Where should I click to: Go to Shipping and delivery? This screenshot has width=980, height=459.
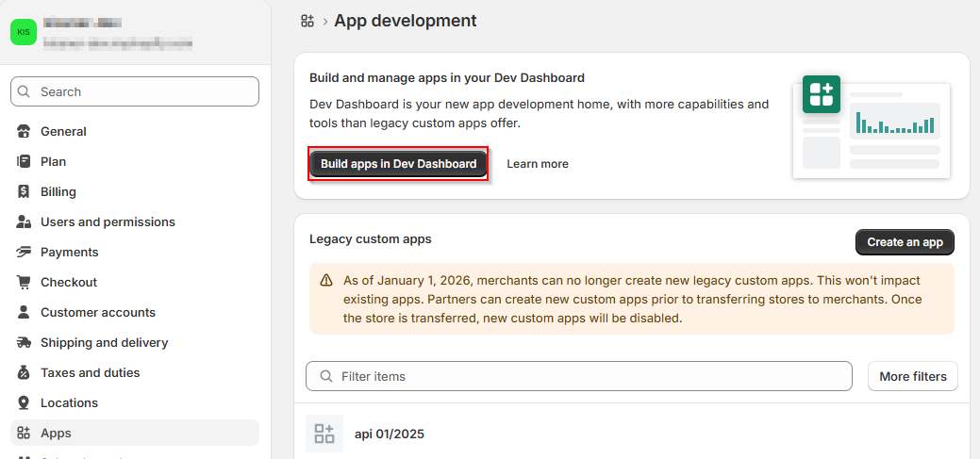(135, 343)
